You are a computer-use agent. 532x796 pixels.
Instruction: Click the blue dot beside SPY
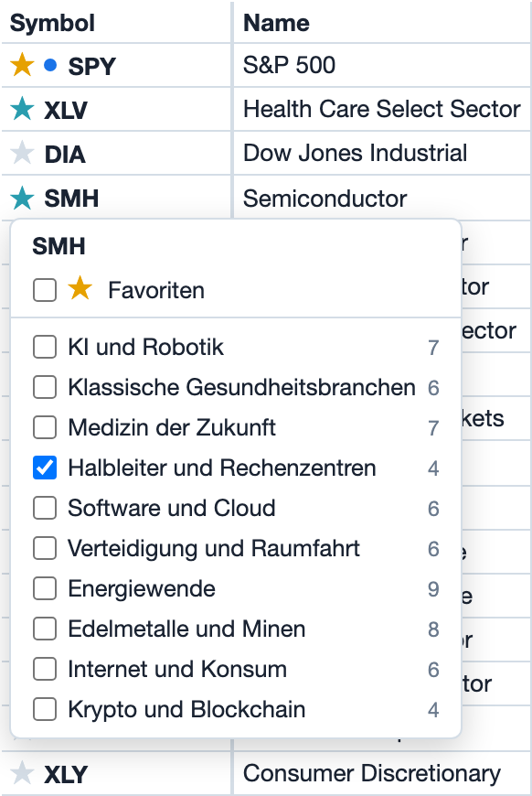50,65
